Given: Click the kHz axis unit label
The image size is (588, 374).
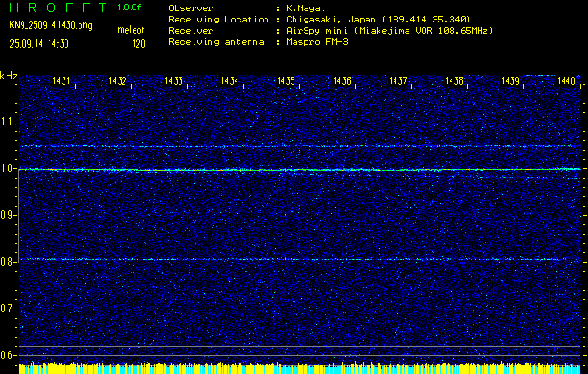Looking at the screenshot, I should pos(8,76).
